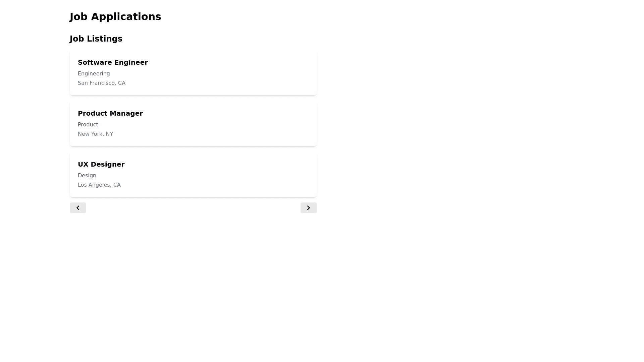The width and height of the screenshot is (644, 362).
Task: Click the Design department label
Action: click(87, 176)
